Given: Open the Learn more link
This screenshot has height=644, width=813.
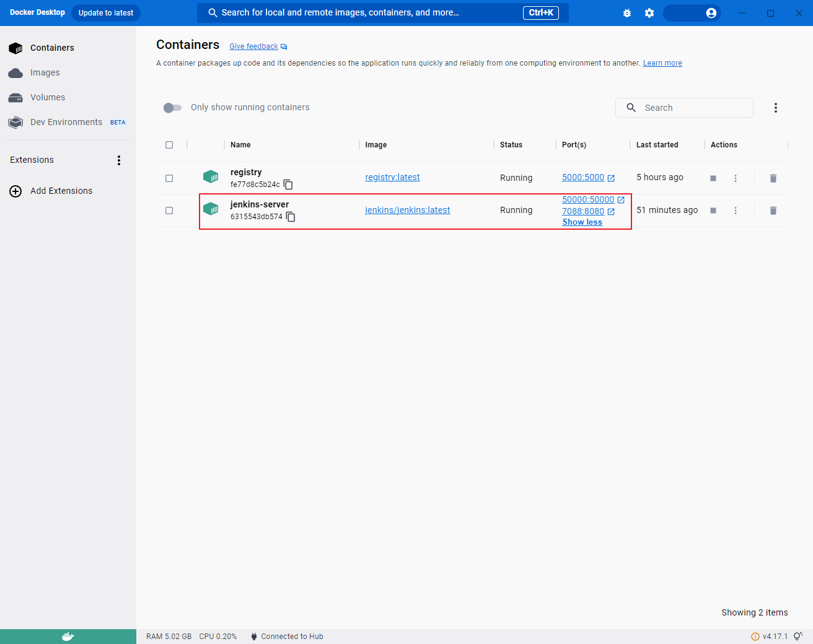Looking at the screenshot, I should (662, 63).
